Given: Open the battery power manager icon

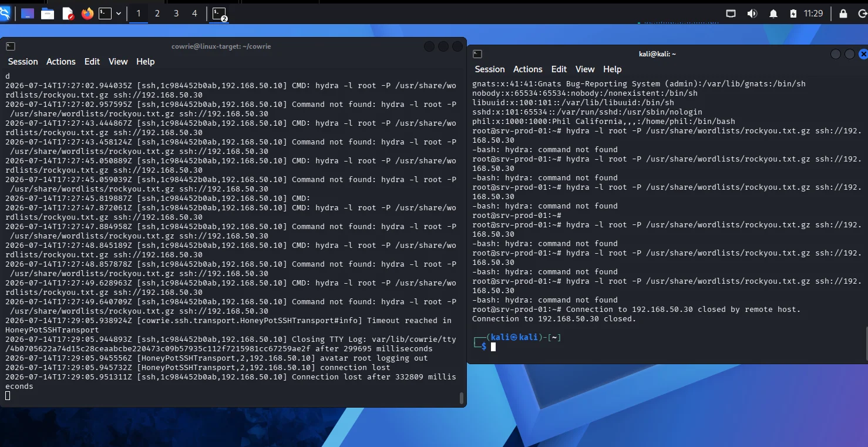Looking at the screenshot, I should (x=793, y=14).
